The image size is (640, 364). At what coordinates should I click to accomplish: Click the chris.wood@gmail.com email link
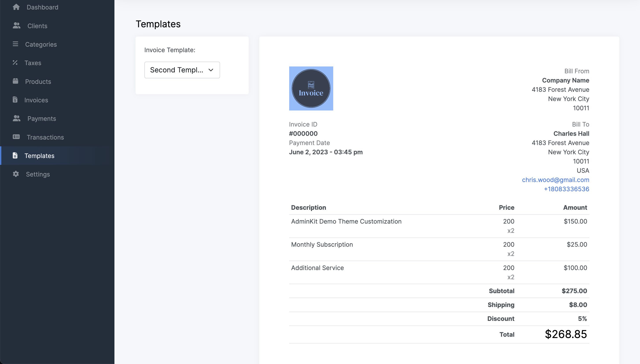click(x=555, y=180)
